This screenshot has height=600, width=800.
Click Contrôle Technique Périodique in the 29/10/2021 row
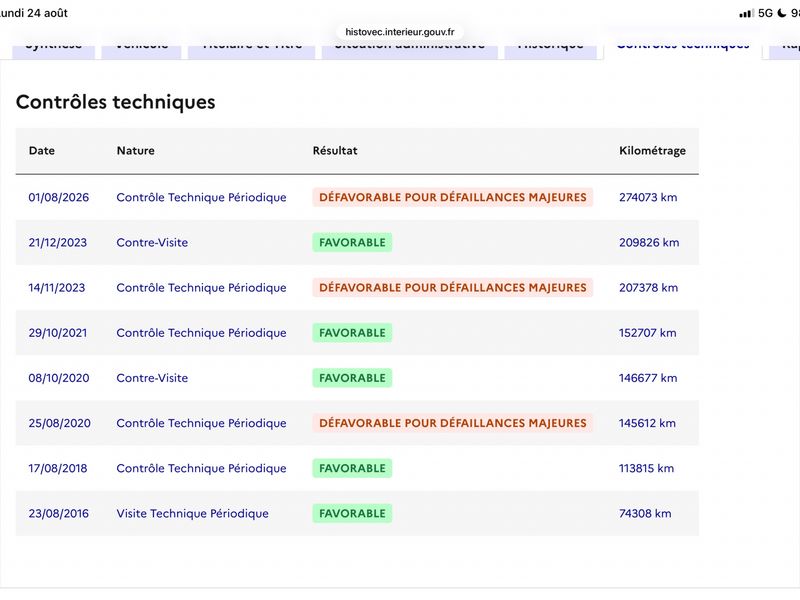(x=201, y=333)
